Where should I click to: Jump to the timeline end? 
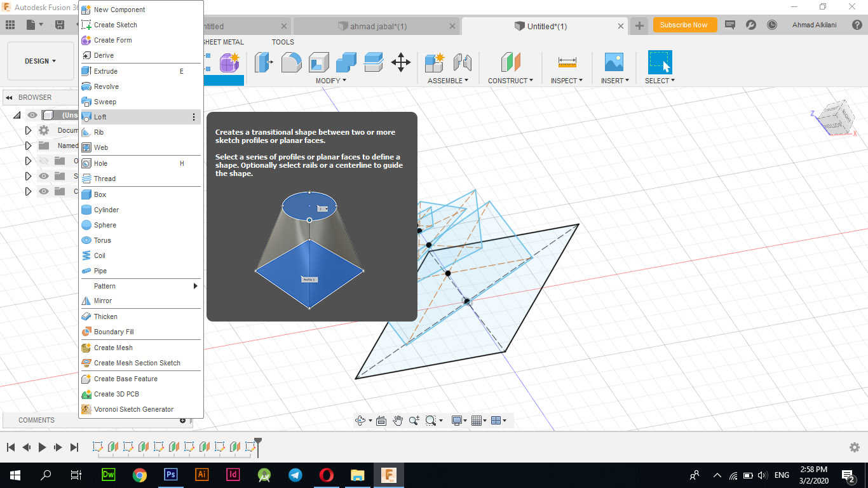[x=74, y=447]
